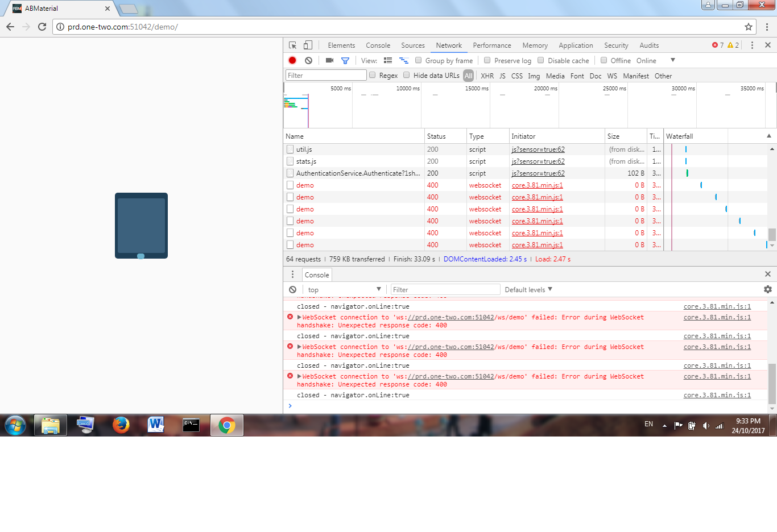Open js?sensor=true:62 initiator for util.js
This screenshot has height=532, width=777.
pos(538,149)
